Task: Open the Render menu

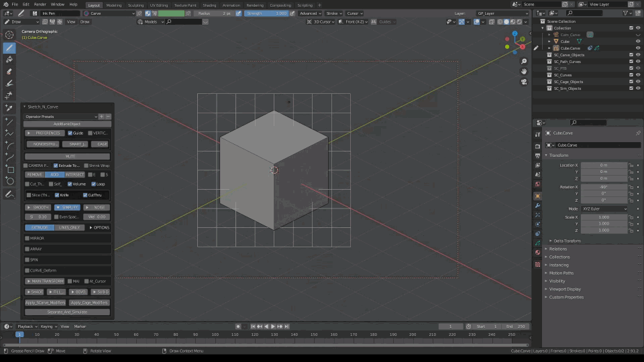Action: coord(40,5)
